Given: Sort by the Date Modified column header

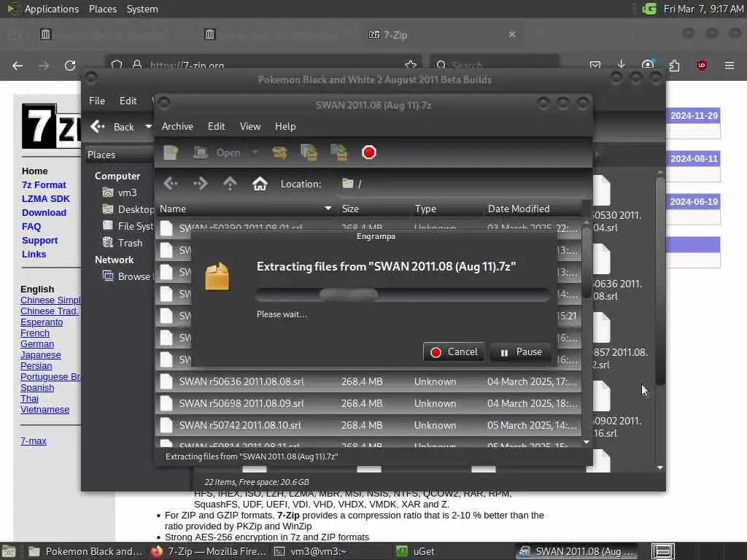Looking at the screenshot, I should (x=533, y=209).
